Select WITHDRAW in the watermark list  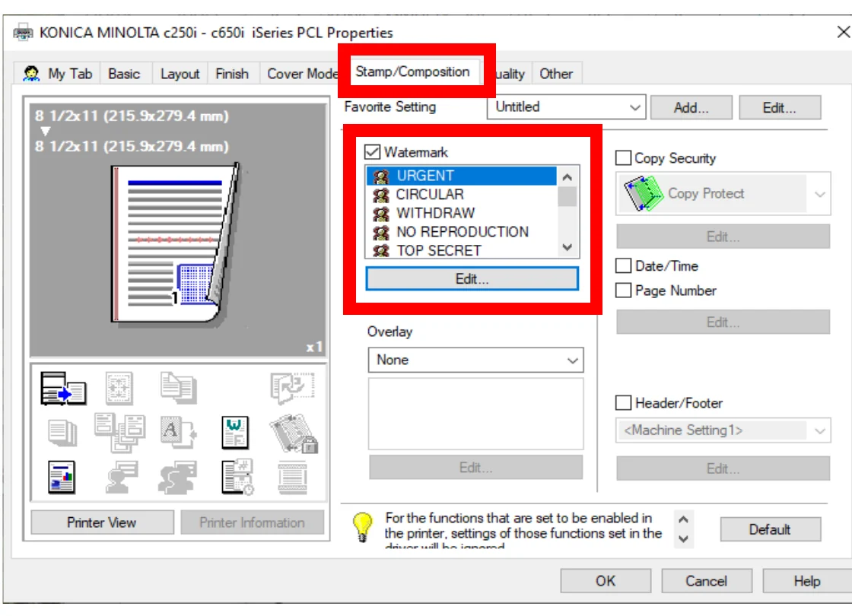tap(461, 214)
